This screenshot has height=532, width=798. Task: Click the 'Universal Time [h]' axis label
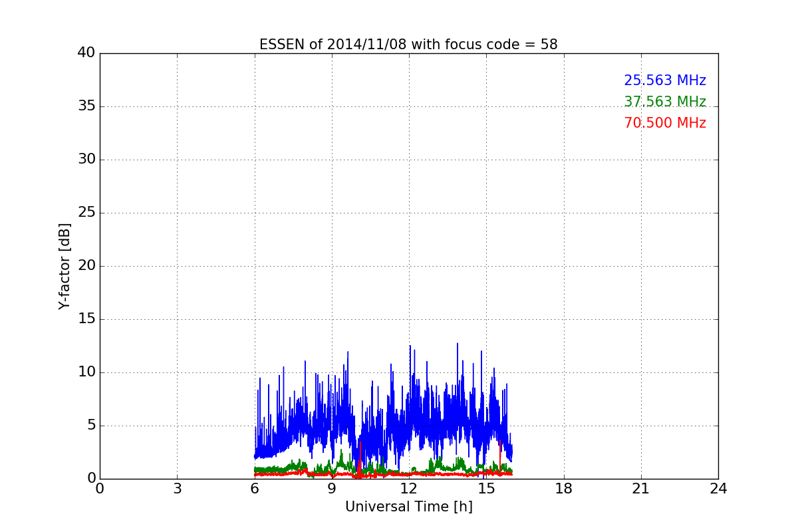click(x=408, y=507)
